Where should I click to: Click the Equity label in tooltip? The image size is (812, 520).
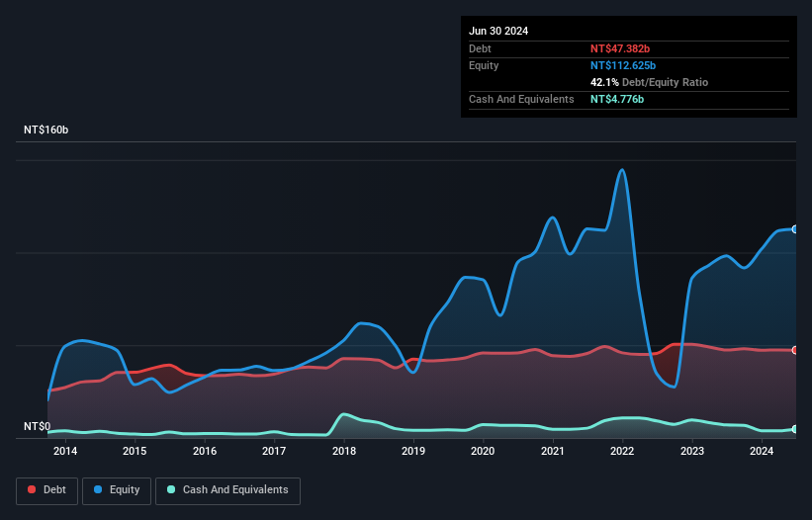pos(484,65)
